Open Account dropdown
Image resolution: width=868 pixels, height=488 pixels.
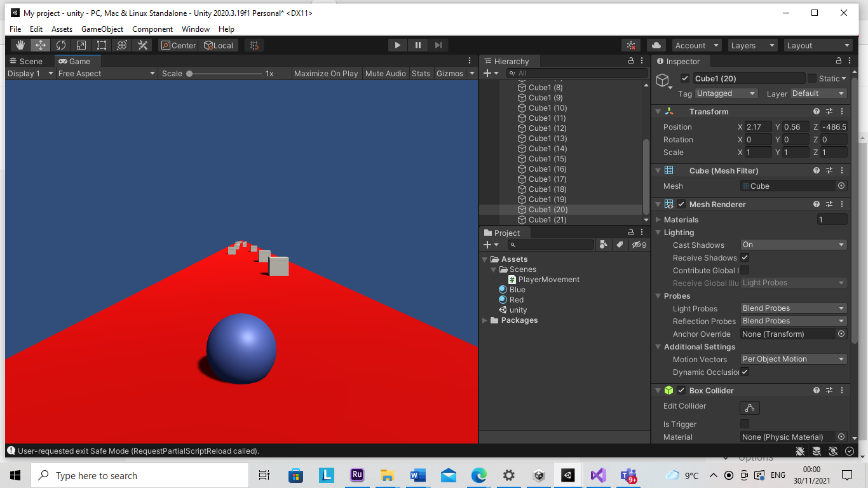click(696, 45)
